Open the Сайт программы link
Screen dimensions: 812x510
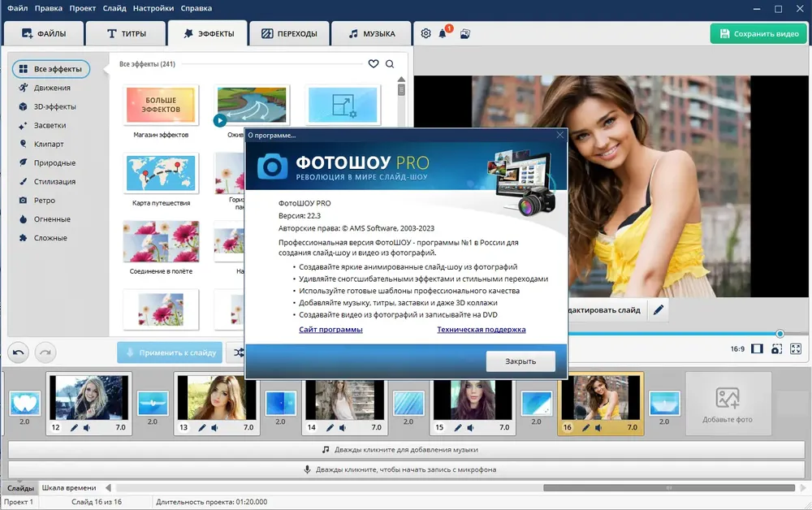click(330, 329)
